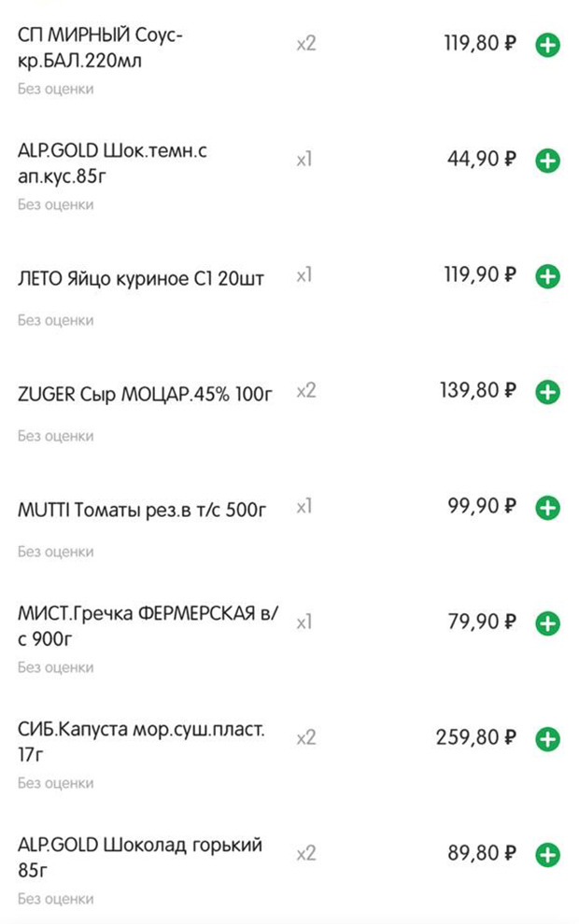The height and width of the screenshot is (924, 579).
Task: Tap Без оценки below ZUGER Сыр
Action: [x=55, y=436]
